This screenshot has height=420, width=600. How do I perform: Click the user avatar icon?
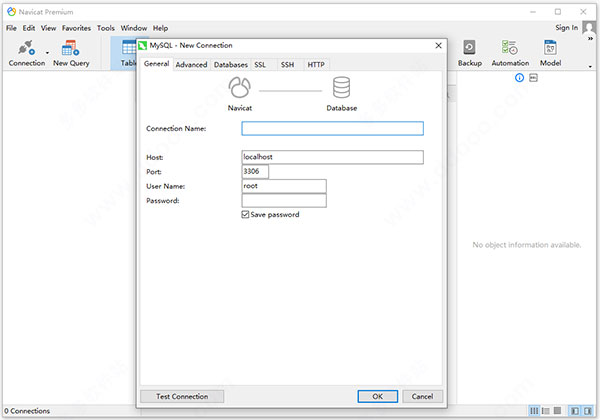[589, 28]
